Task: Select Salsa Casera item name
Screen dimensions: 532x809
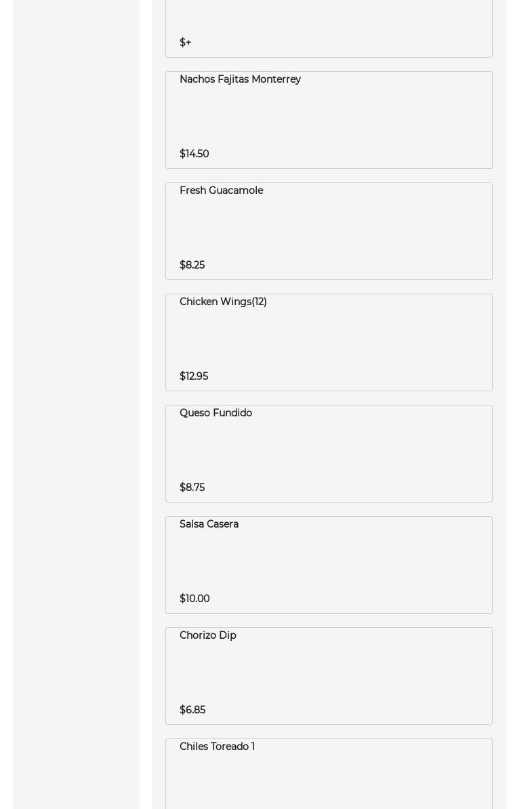Action: [x=209, y=524]
